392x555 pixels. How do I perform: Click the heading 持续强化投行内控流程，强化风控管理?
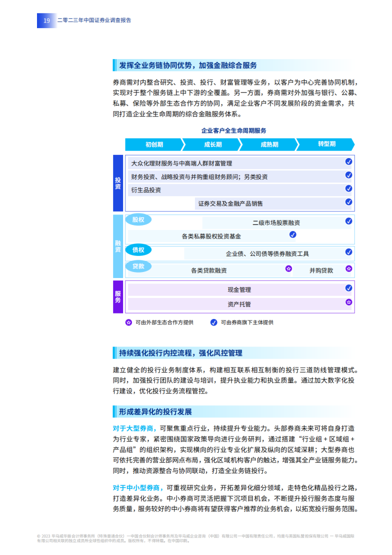181,353
